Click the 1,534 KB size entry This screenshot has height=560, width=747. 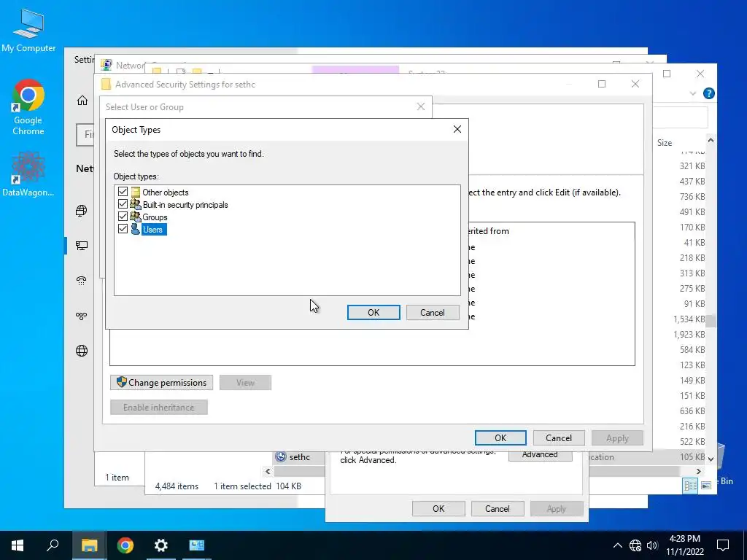coord(689,319)
